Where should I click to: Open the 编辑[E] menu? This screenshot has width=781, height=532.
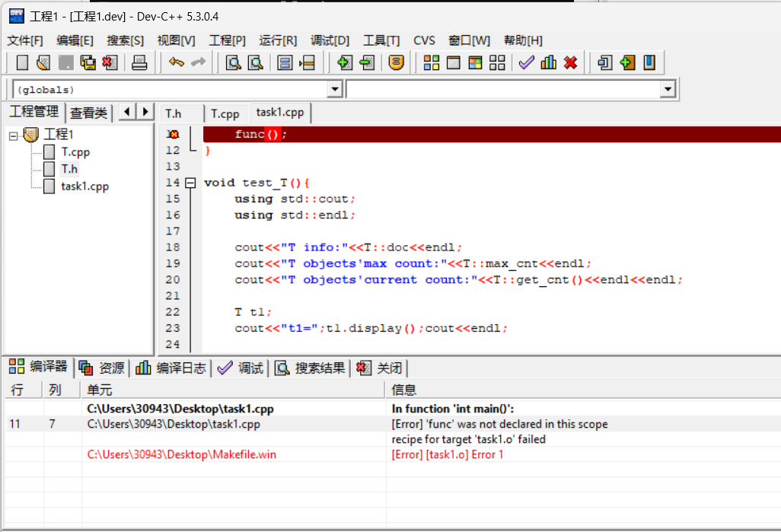pos(75,41)
